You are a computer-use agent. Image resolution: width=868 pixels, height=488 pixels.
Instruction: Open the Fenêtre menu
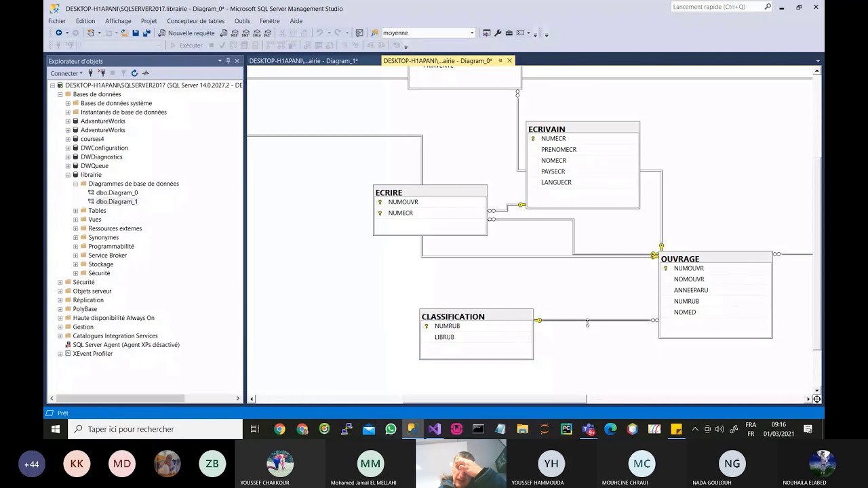270,21
